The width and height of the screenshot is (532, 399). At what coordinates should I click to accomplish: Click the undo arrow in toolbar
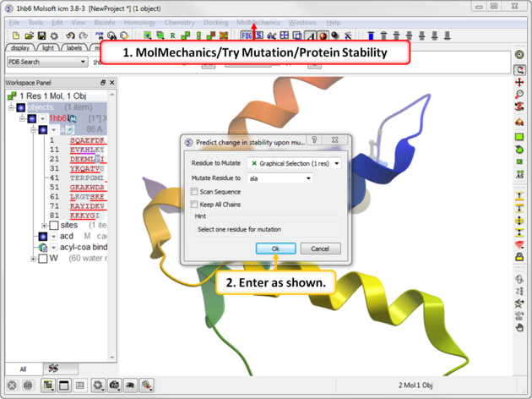coord(70,36)
